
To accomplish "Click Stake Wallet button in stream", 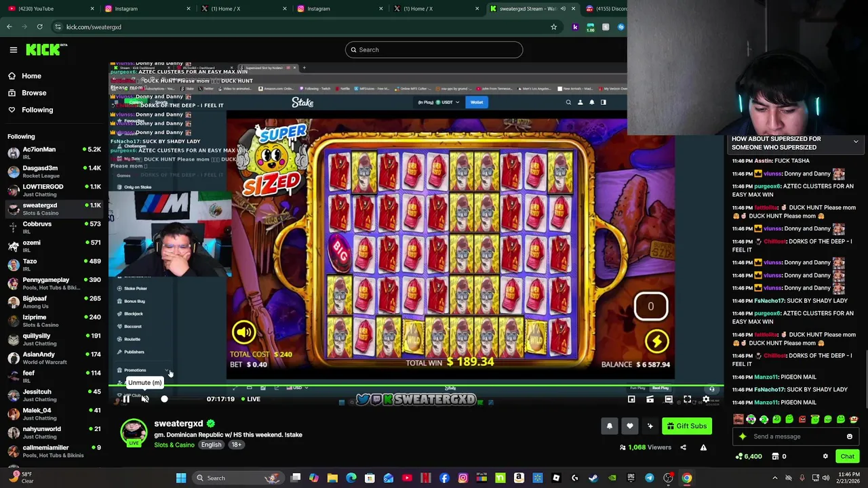I will (x=477, y=102).
